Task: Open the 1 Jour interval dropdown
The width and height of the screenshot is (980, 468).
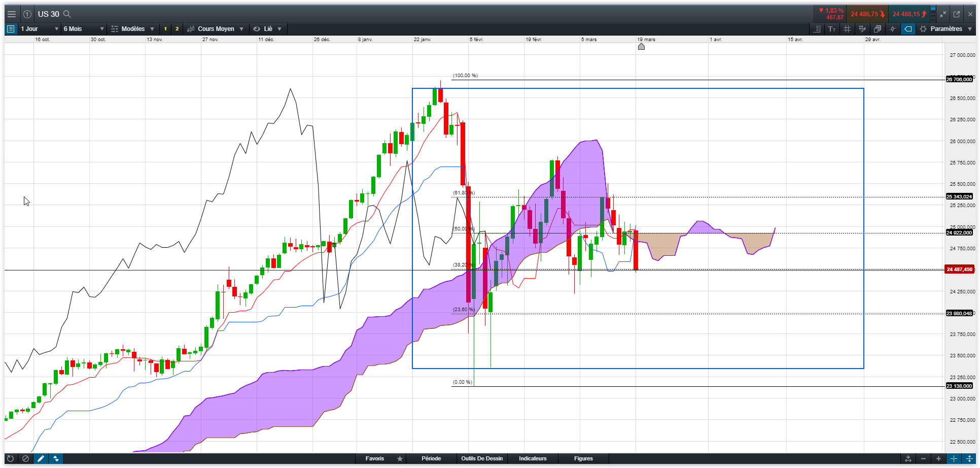Action: pyautogui.click(x=39, y=29)
